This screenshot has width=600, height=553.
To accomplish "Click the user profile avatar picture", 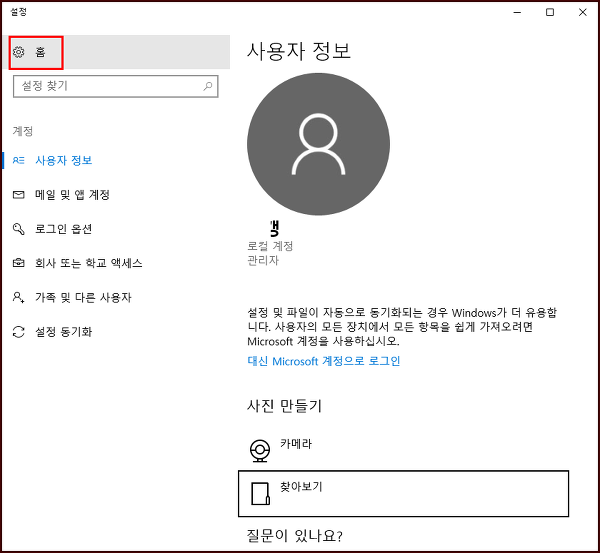I will 318,144.
